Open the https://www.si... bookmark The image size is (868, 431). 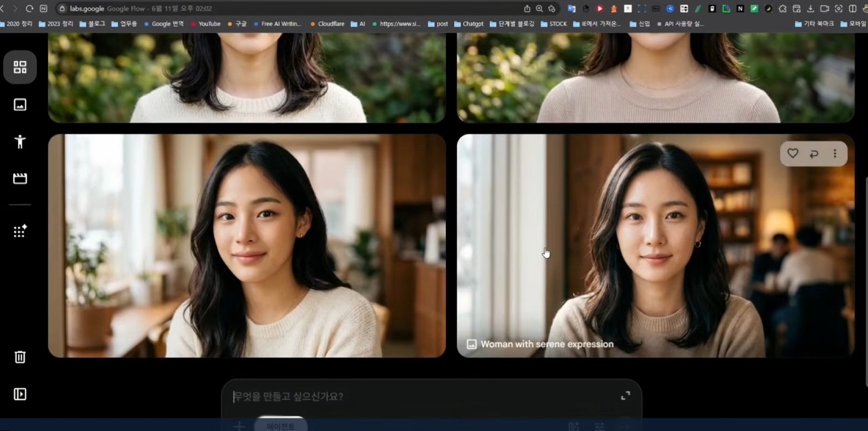point(396,24)
